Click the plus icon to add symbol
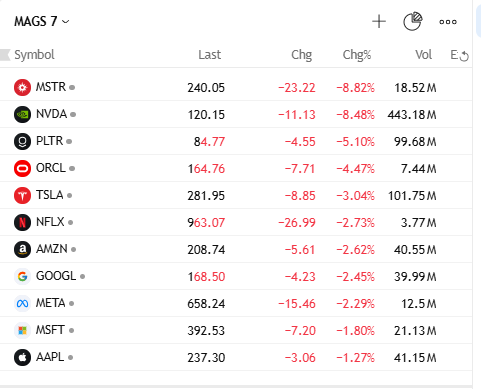The width and height of the screenshot is (481, 389). 379,22
